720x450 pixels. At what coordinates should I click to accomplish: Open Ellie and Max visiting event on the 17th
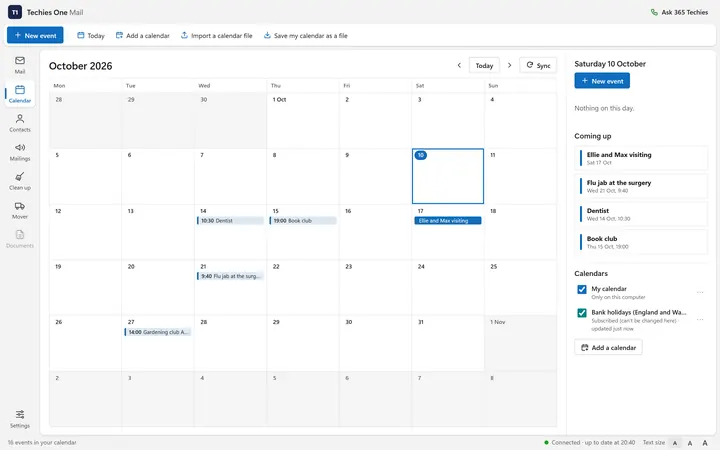pos(448,221)
